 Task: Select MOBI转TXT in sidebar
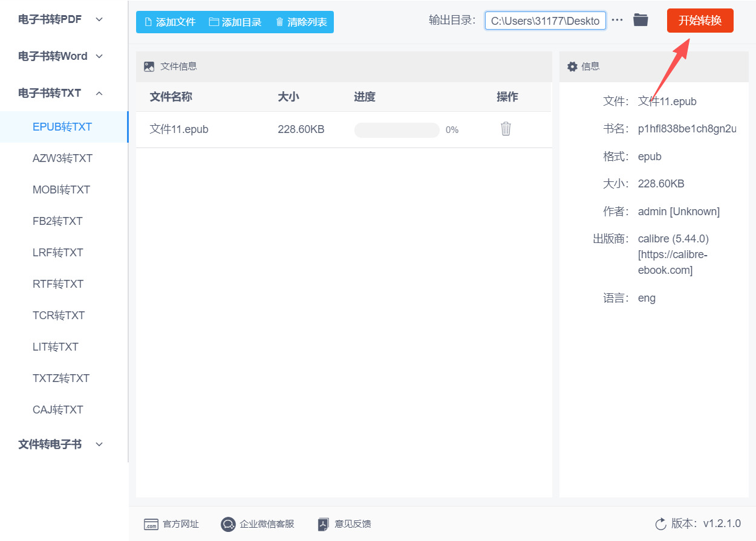[x=64, y=190]
